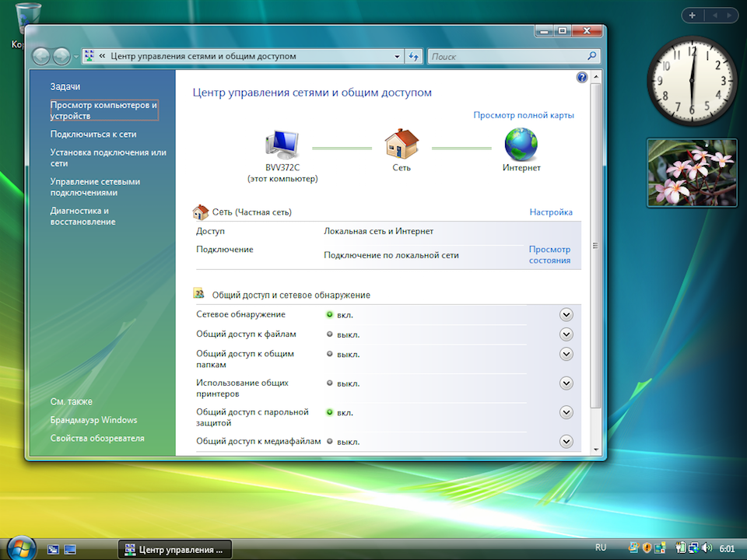
Task: Click the security shield tray icon
Action: click(647, 548)
